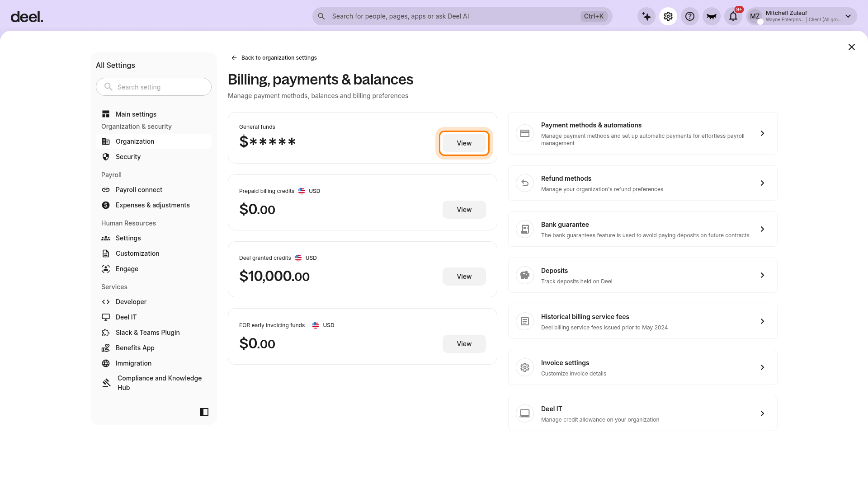This screenshot has height=488, width=868.
Task: Click the Expenses dollar coin icon
Action: tap(106, 205)
